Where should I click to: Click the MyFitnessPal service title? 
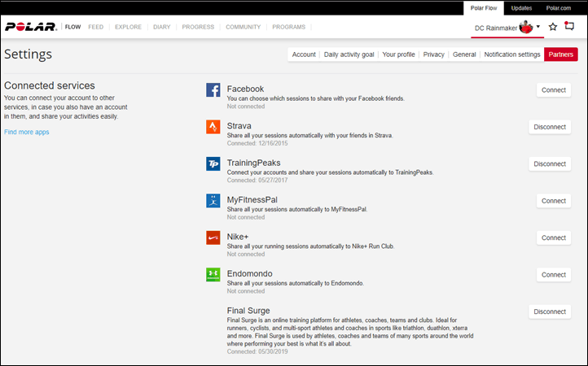tap(252, 200)
